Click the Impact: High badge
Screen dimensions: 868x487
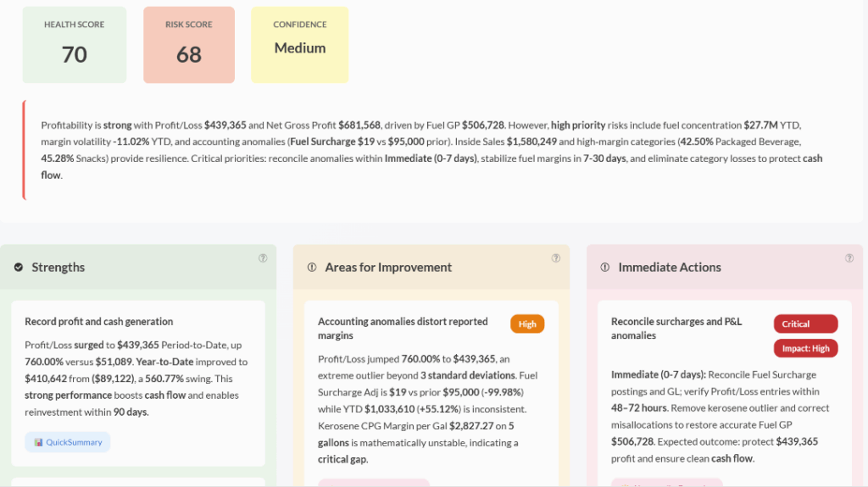805,348
